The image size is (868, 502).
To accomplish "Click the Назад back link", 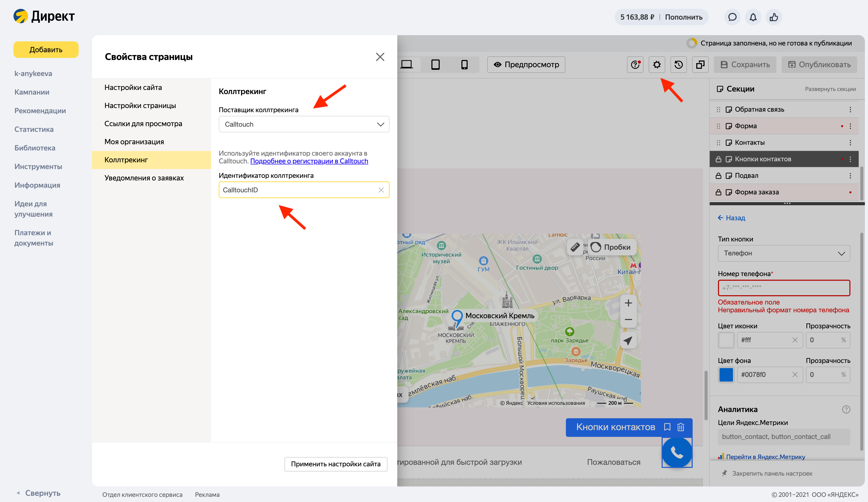I will pos(731,218).
